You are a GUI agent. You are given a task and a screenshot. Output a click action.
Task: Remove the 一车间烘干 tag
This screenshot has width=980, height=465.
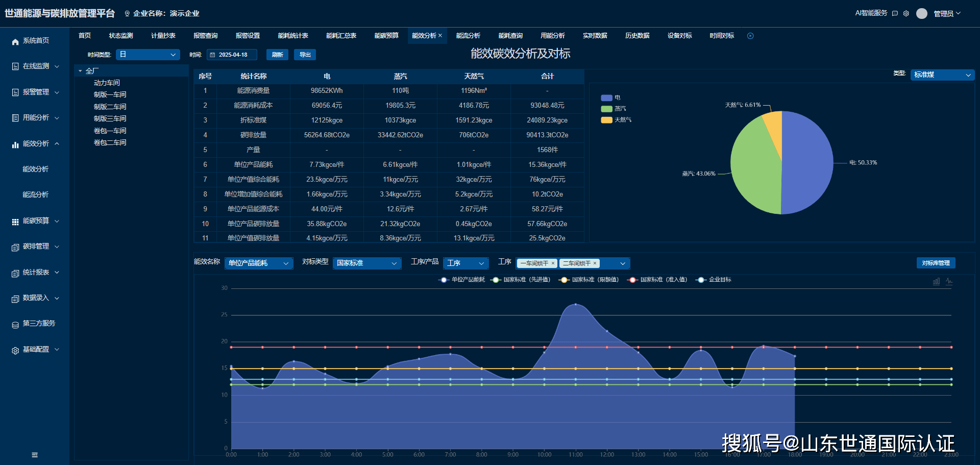point(553,263)
